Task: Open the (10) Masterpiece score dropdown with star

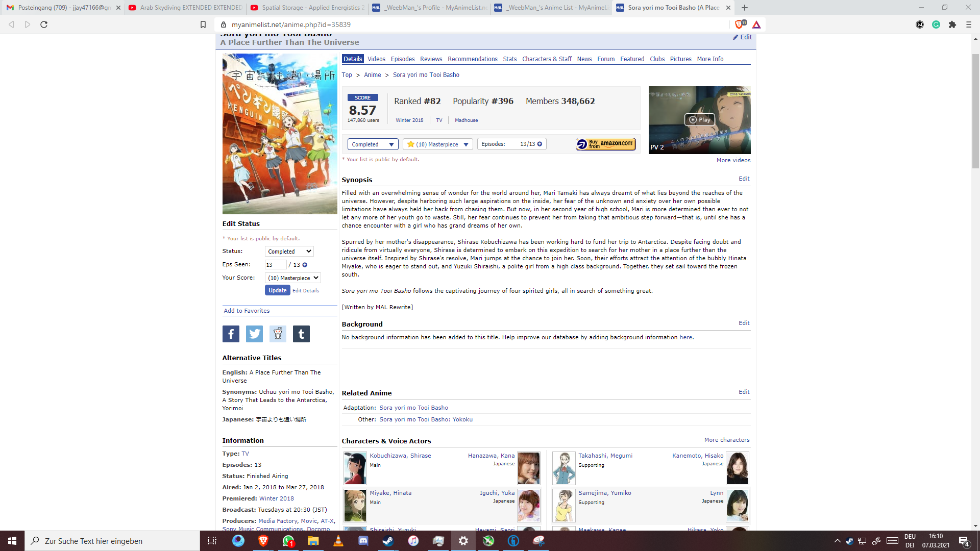Action: (437, 144)
